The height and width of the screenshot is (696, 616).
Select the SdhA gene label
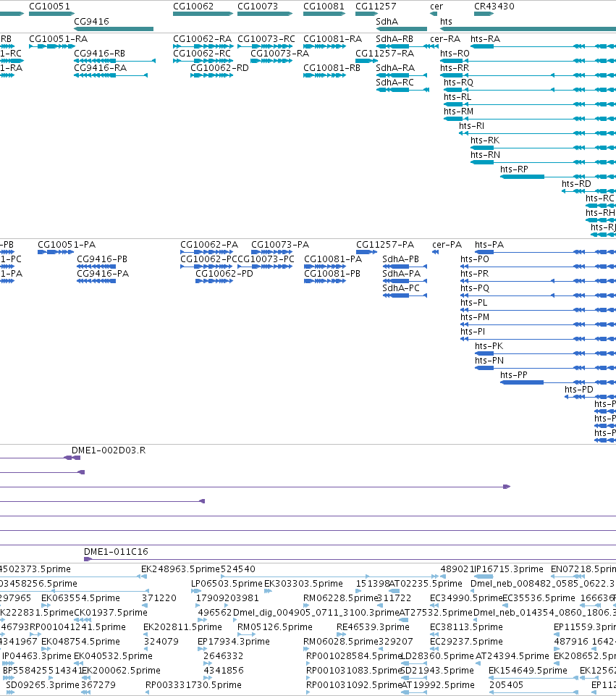[x=387, y=21]
